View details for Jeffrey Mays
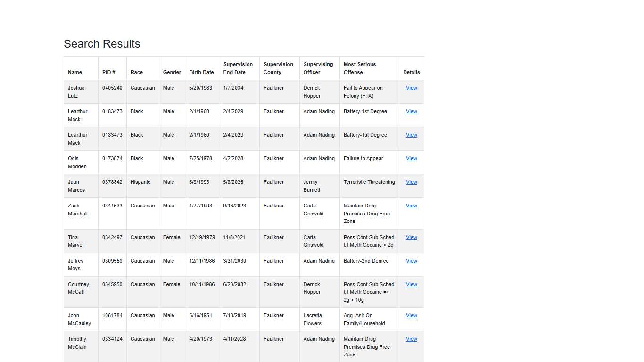 (x=411, y=261)
